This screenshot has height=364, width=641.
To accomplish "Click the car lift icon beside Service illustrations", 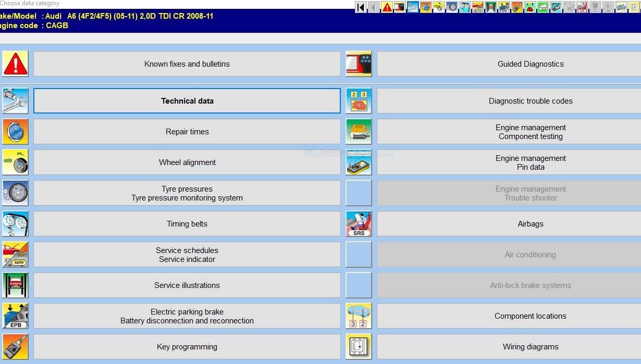I will [15, 285].
